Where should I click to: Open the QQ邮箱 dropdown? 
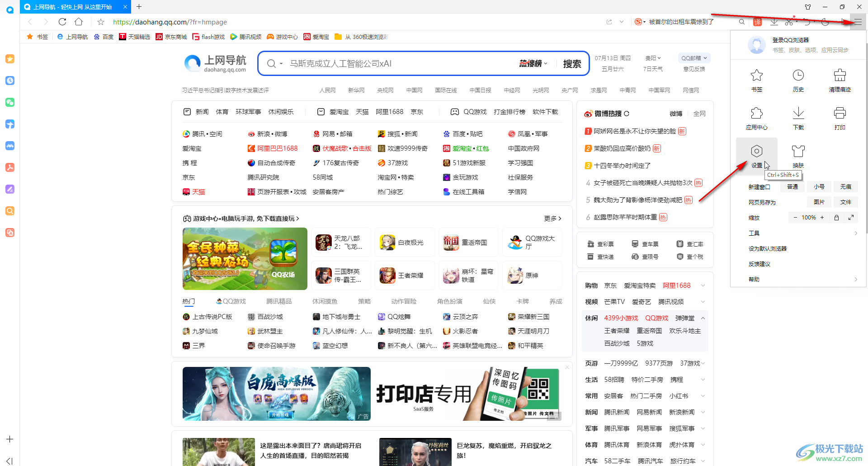point(694,58)
